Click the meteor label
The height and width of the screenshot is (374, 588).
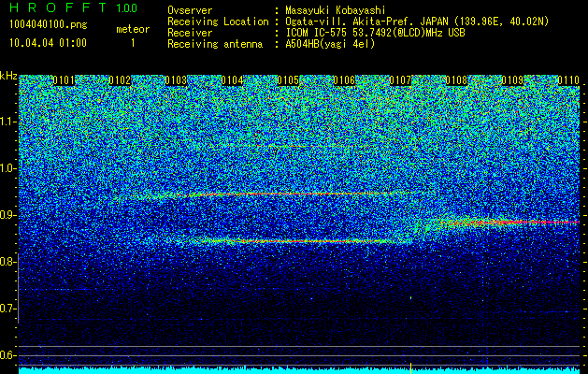tap(133, 29)
